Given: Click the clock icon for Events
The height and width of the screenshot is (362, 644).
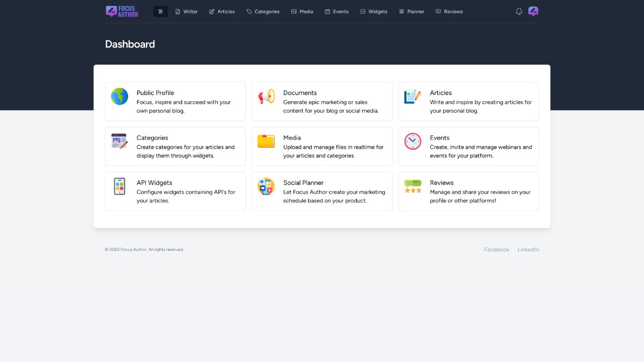Looking at the screenshot, I should (413, 141).
